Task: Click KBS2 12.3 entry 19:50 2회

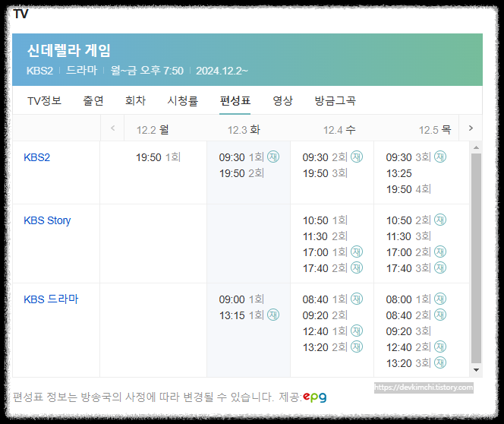Action: click(241, 173)
